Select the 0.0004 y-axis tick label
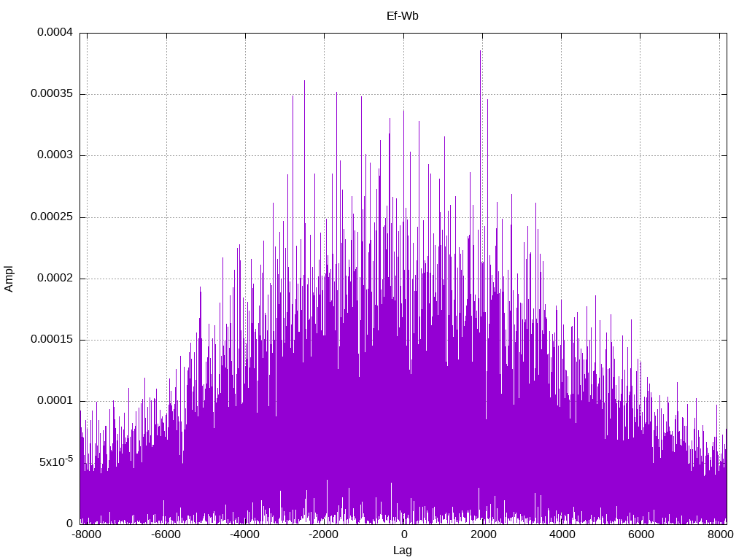This screenshot has width=747, height=560. click(55, 32)
